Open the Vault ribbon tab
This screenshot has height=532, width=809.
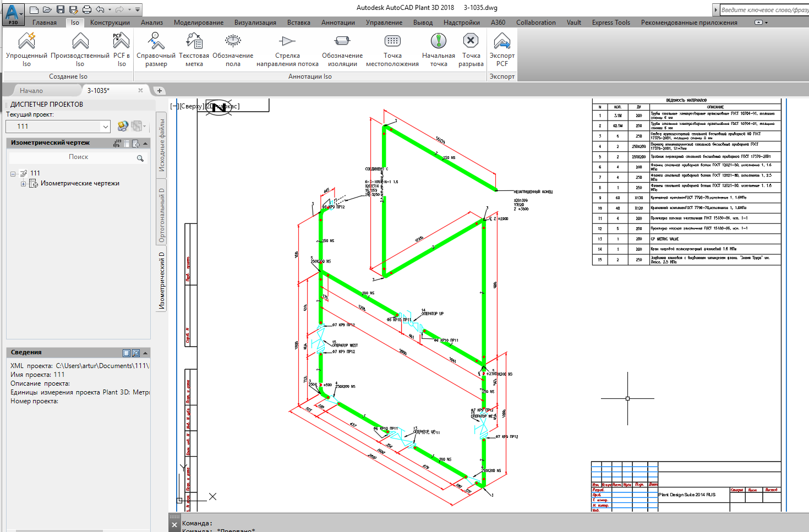point(574,23)
